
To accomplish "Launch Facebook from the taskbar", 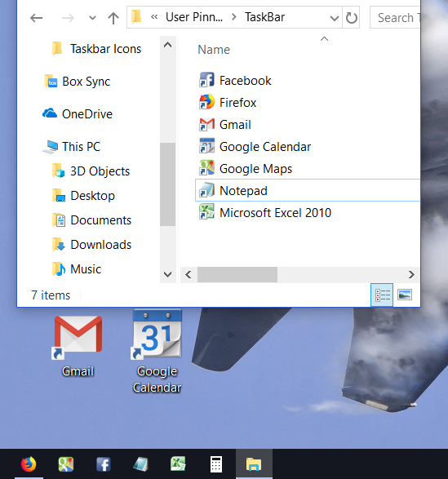I will point(104,464).
